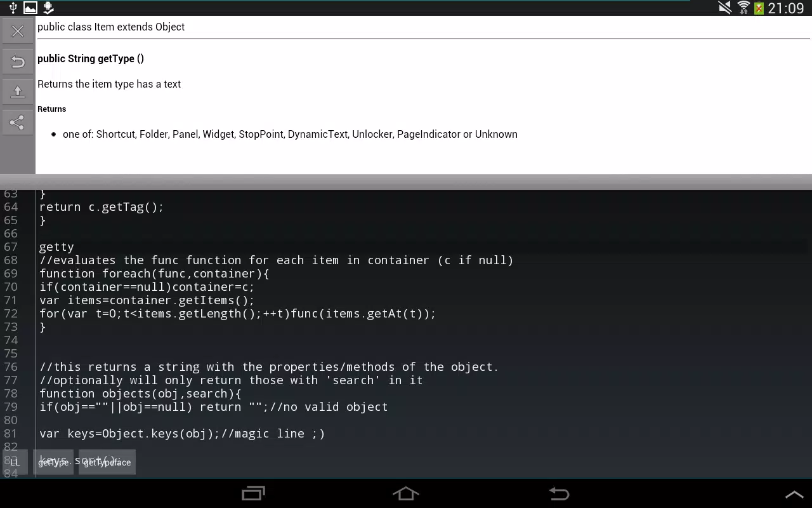Tap the upload arrow icon in sidebar
The image size is (812, 508).
pos(18,92)
